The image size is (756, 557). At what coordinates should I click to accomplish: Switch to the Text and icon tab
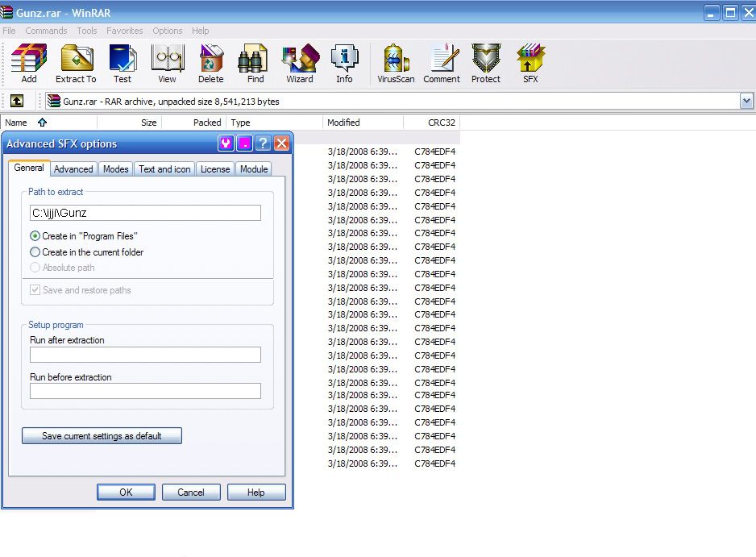pyautogui.click(x=164, y=169)
